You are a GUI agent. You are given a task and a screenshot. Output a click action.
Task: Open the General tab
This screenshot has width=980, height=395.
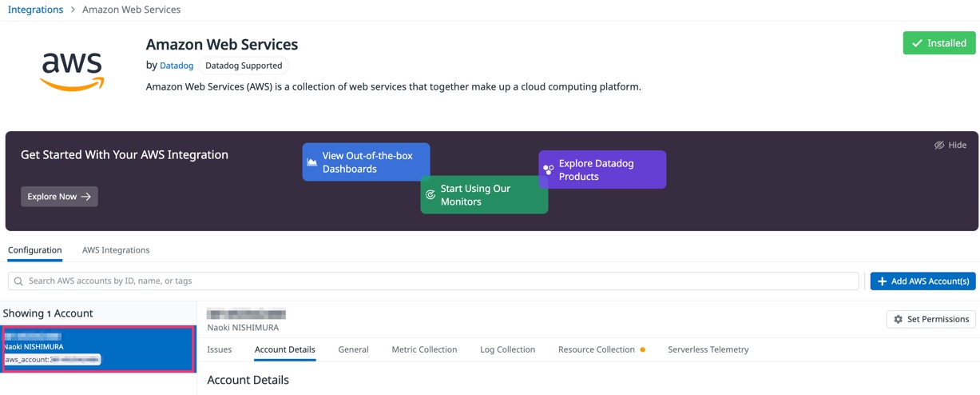pyautogui.click(x=353, y=349)
